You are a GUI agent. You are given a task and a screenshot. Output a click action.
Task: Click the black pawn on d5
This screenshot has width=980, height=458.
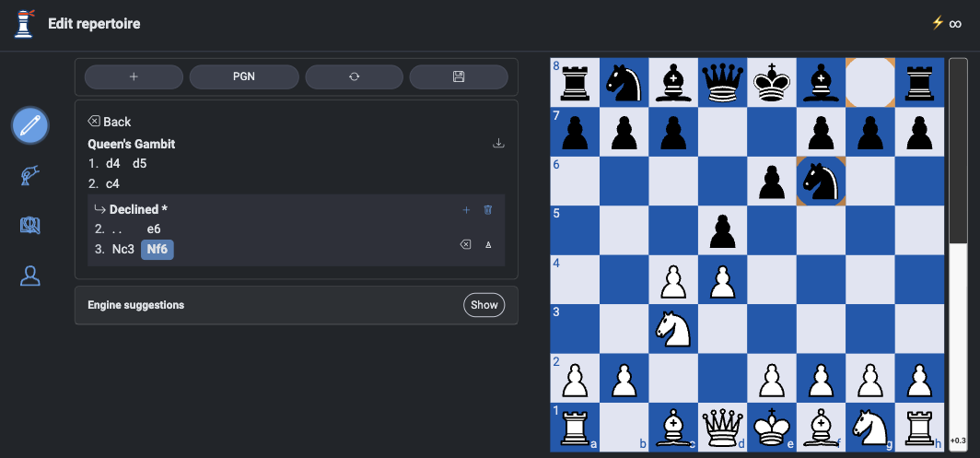coord(722,229)
